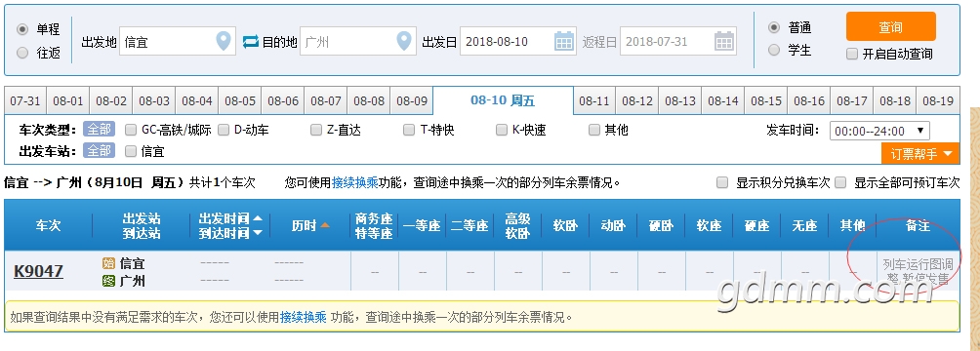Check the 其他 train type filter
This screenshot has height=351, width=980.
tap(593, 130)
